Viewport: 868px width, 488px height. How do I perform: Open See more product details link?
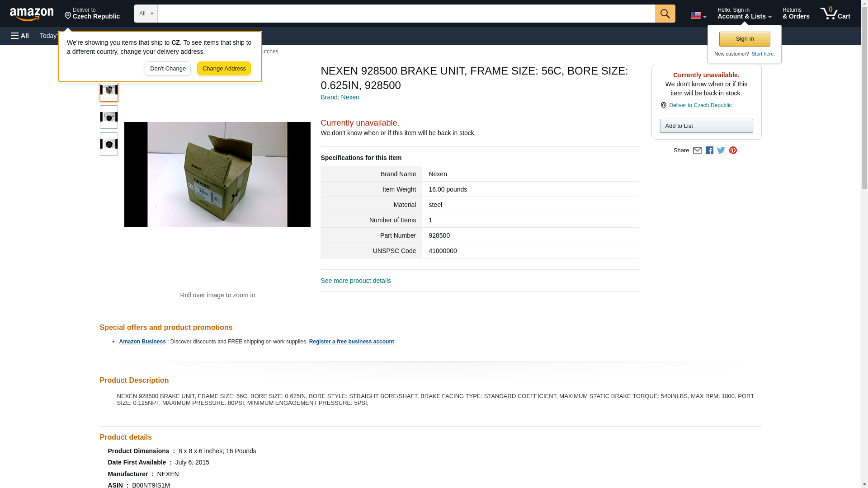(x=356, y=281)
